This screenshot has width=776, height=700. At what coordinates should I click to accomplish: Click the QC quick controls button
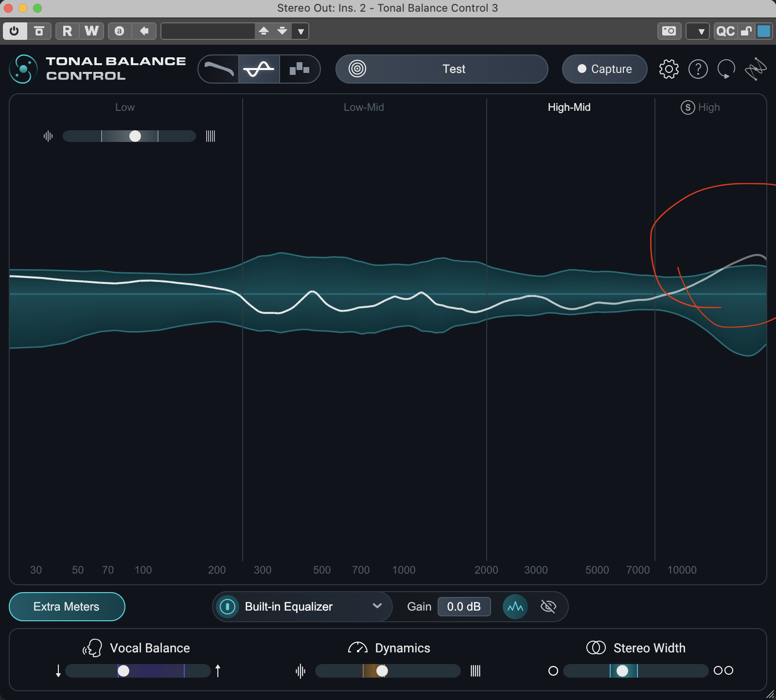[725, 32]
